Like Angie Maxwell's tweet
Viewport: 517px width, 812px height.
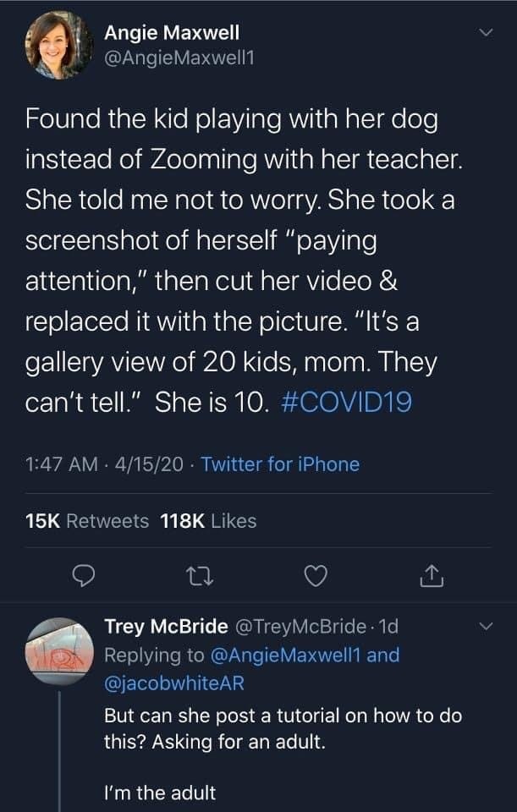click(x=315, y=576)
